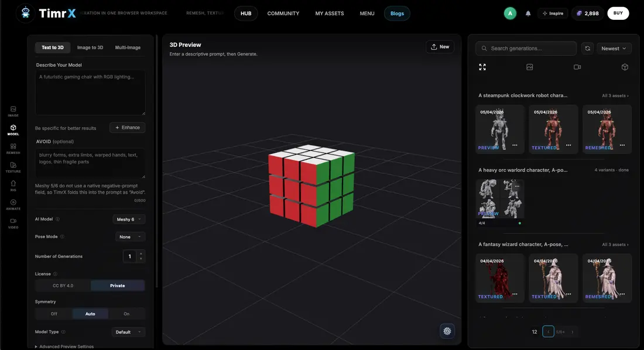Open the Texture tool in sidebar
Viewport: 644px width, 350px height.
[x=13, y=167]
